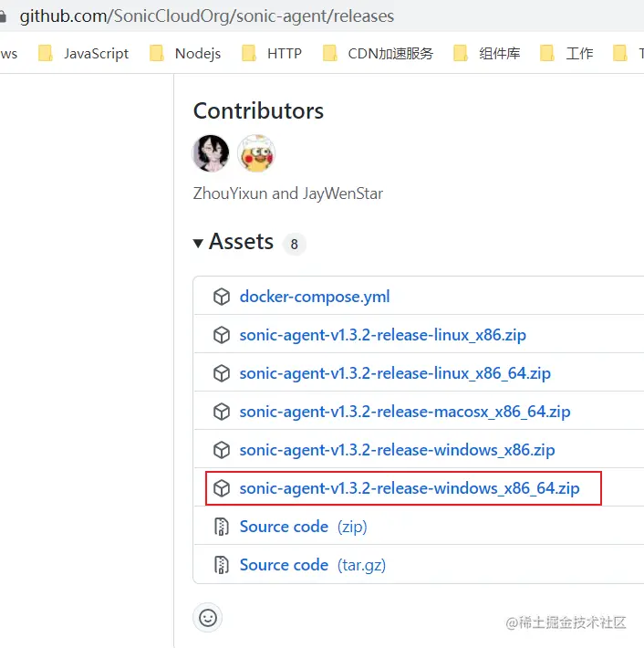Viewport: 644px width, 648px height.
Task: Click the package icon beside docker-compose.yml
Action: 222,297
